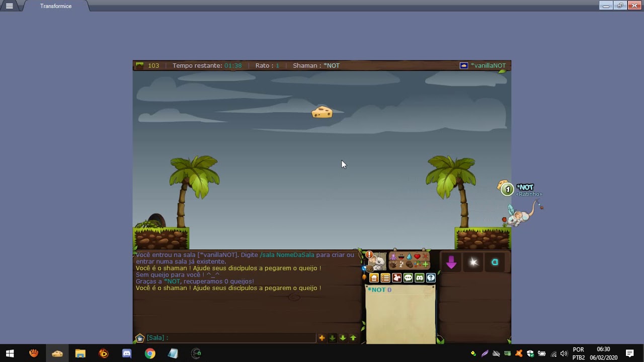
Task: Open the orange hand app in taskbar
Action: click(x=34, y=353)
